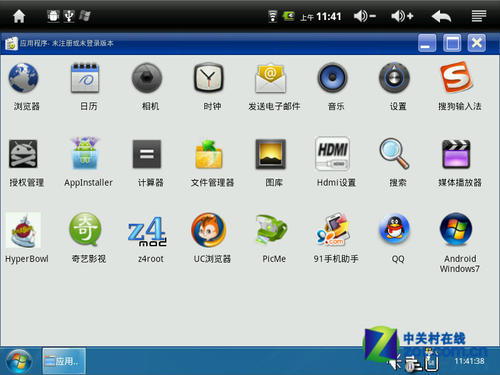Tap the Windows flag notification icon
The width and height of the screenshot is (500, 375).
pyautogui.click(x=85, y=16)
